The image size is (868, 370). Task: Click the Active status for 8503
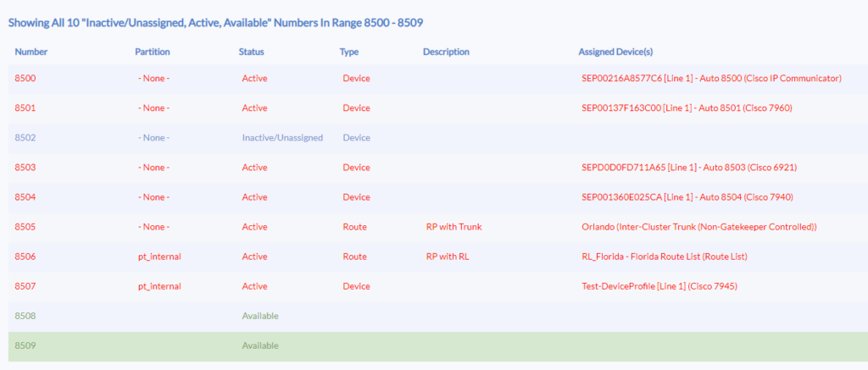(x=254, y=168)
